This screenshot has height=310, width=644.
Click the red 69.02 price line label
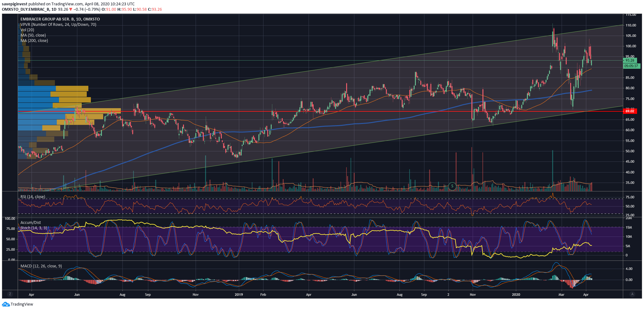point(630,111)
